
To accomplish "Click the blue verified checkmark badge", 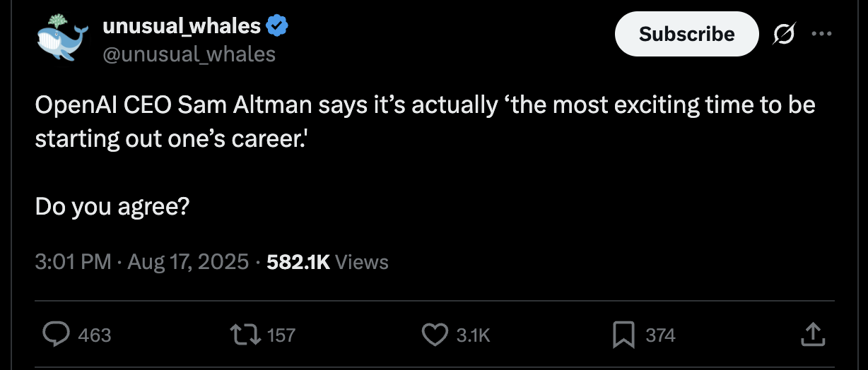I will 277,26.
